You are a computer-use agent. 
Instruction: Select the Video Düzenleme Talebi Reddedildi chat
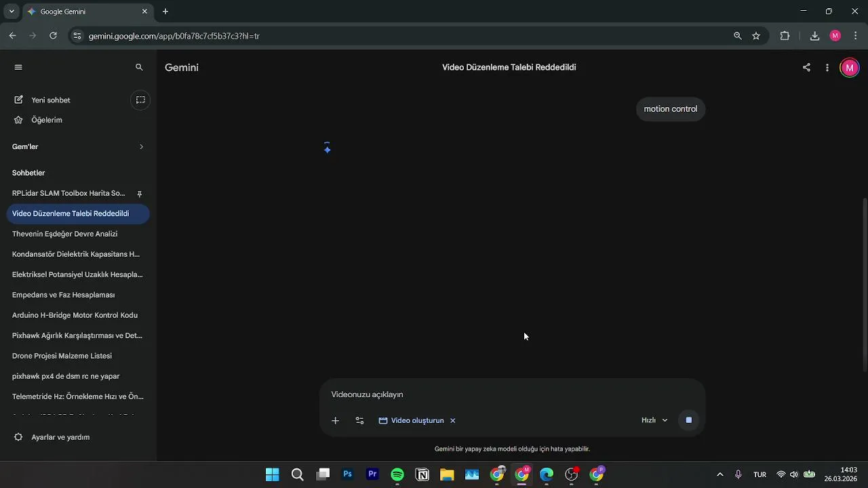pyautogui.click(x=78, y=213)
